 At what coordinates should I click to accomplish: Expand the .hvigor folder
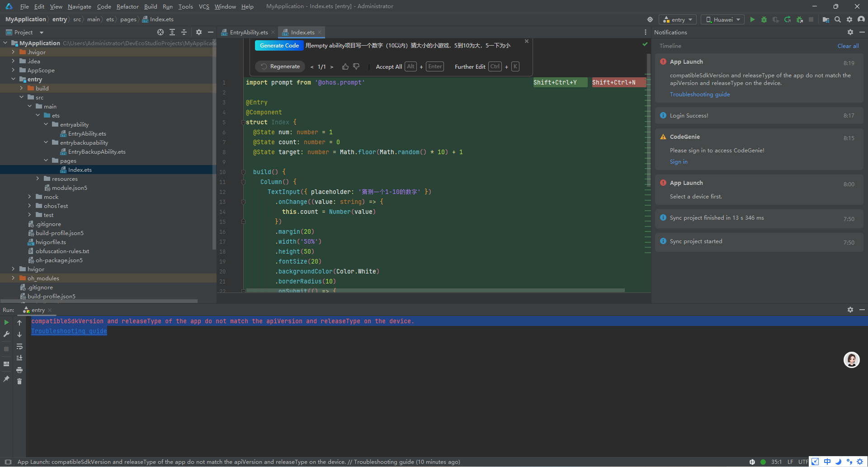[x=13, y=52]
